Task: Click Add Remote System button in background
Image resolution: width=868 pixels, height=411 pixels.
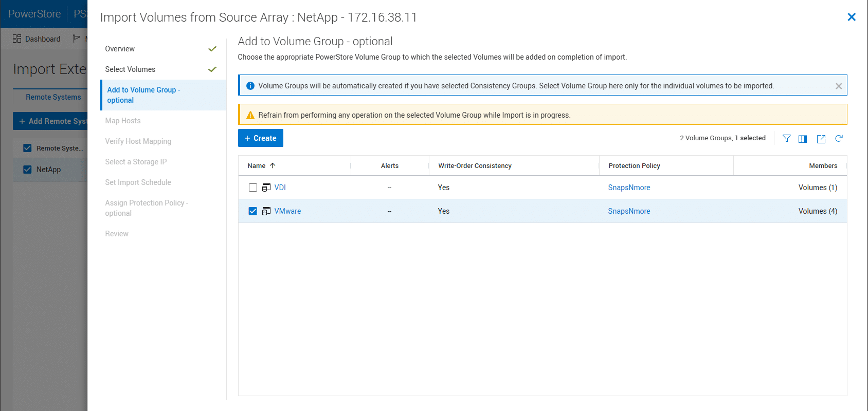Action: 50,121
